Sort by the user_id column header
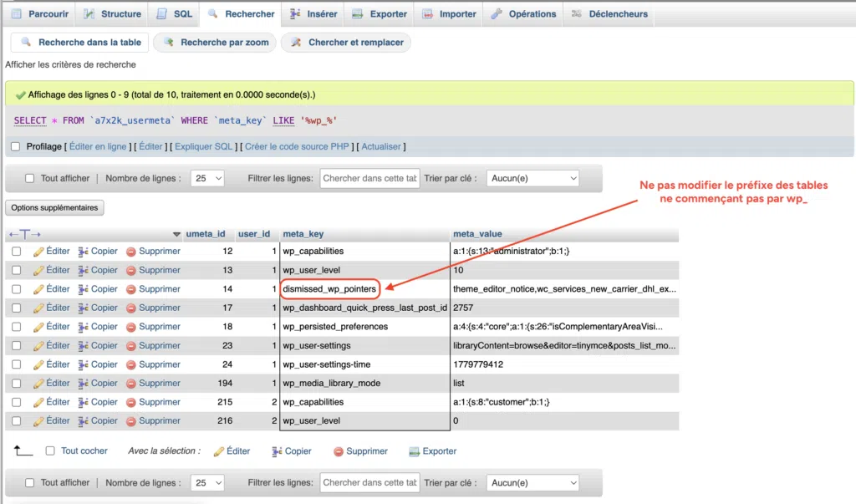Screen dimensions: 856x504 [254, 234]
